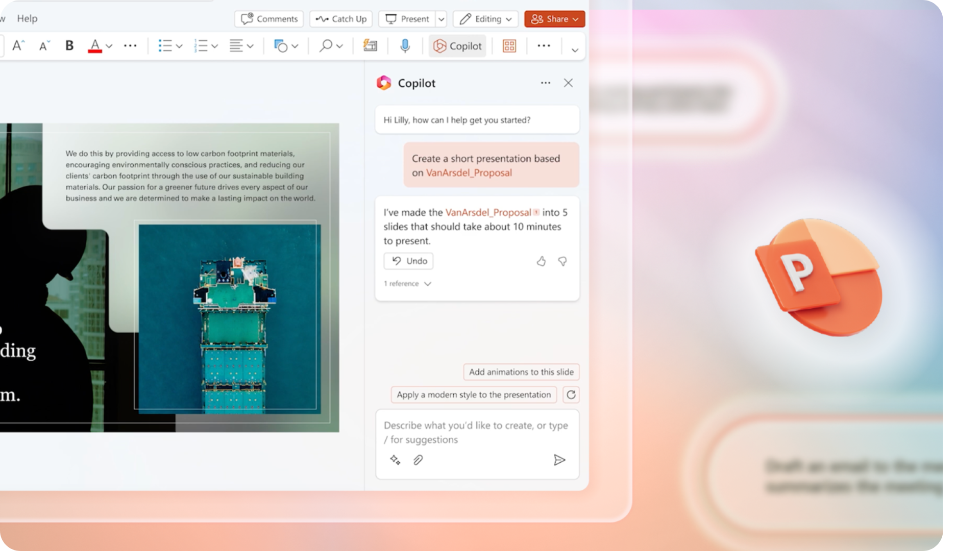Open ribbon overflow ellipsis menu
Viewport: 980px width, 551px height.
(544, 46)
